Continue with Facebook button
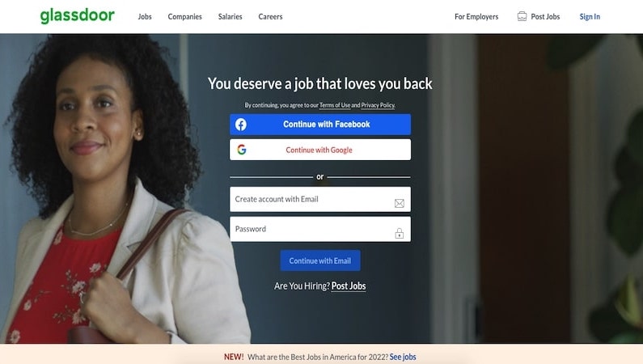 pyautogui.click(x=320, y=125)
